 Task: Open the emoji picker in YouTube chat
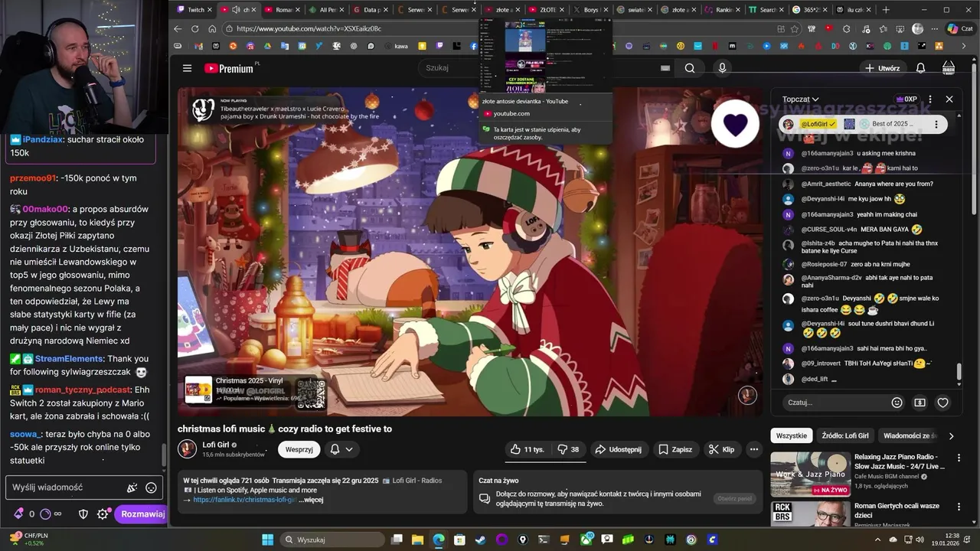897,403
